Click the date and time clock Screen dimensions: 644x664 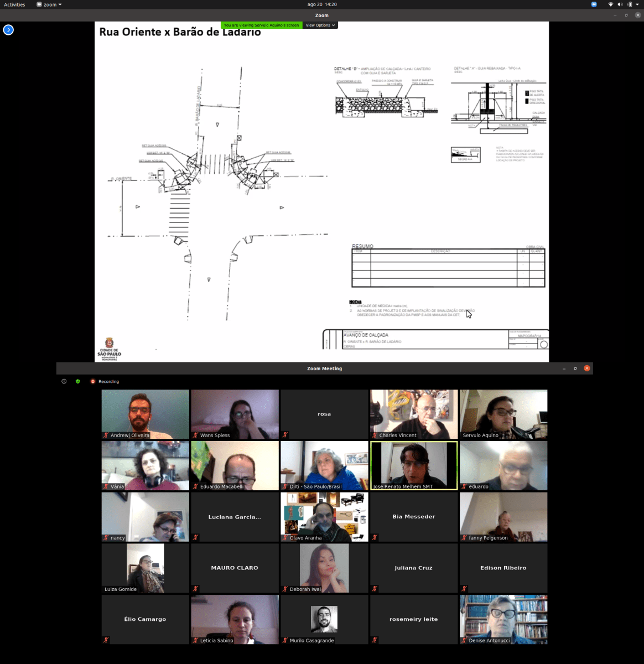tap(322, 4)
